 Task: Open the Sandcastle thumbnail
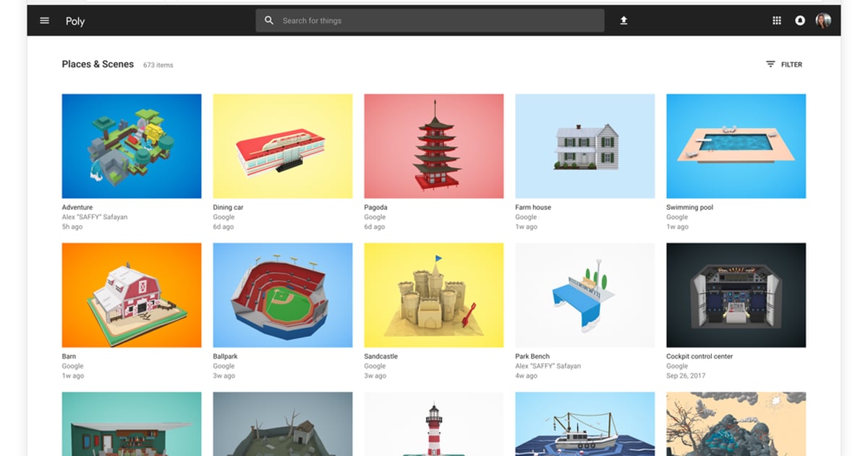(x=433, y=294)
